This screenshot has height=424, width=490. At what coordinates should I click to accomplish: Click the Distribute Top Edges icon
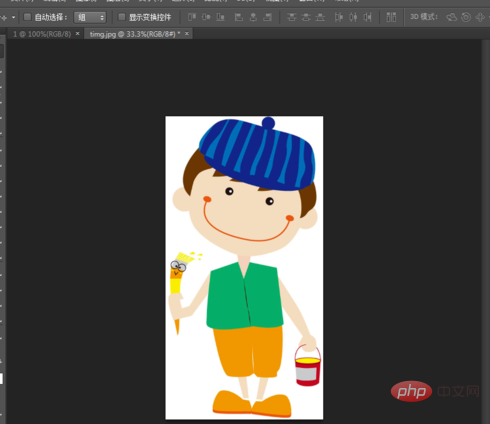[292, 17]
